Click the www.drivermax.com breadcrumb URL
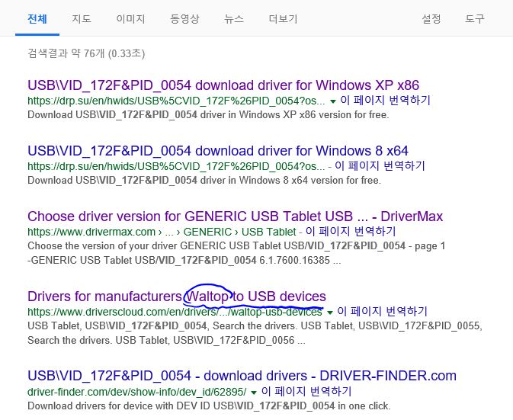This screenshot has height=420, width=513. [x=162, y=232]
